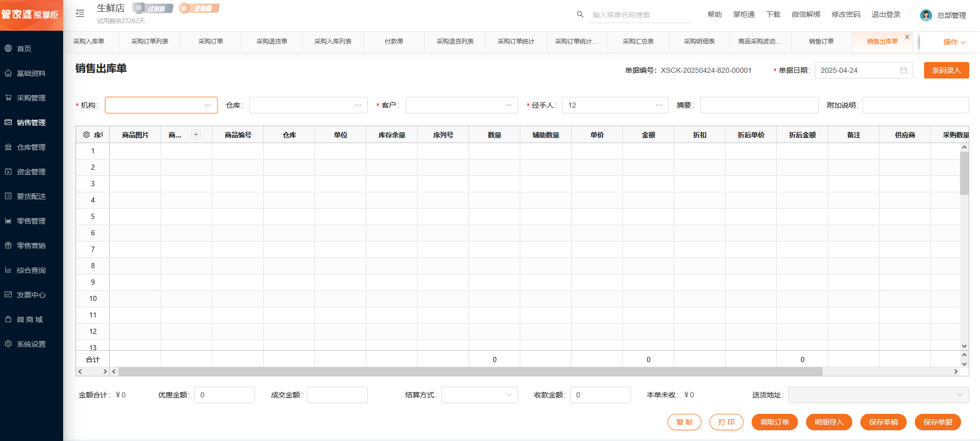980x441 pixels.
Task: Click the ellipsis in 客户 field
Action: pos(508,105)
